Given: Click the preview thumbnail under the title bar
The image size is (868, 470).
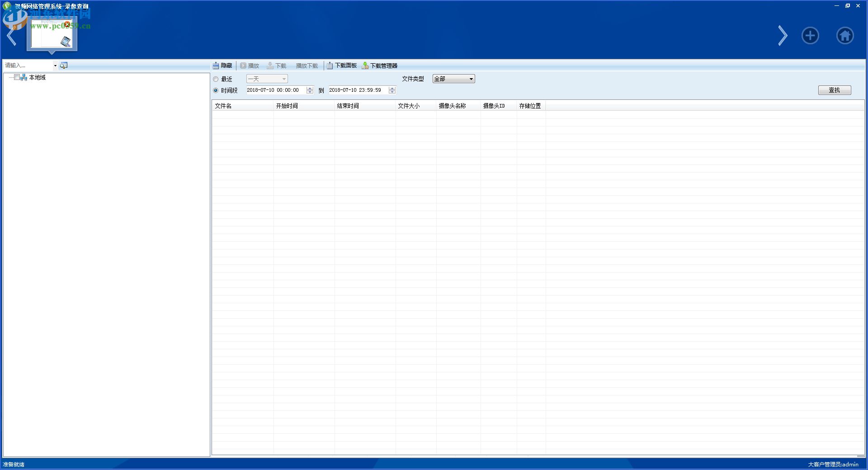Looking at the screenshot, I should click(51, 34).
